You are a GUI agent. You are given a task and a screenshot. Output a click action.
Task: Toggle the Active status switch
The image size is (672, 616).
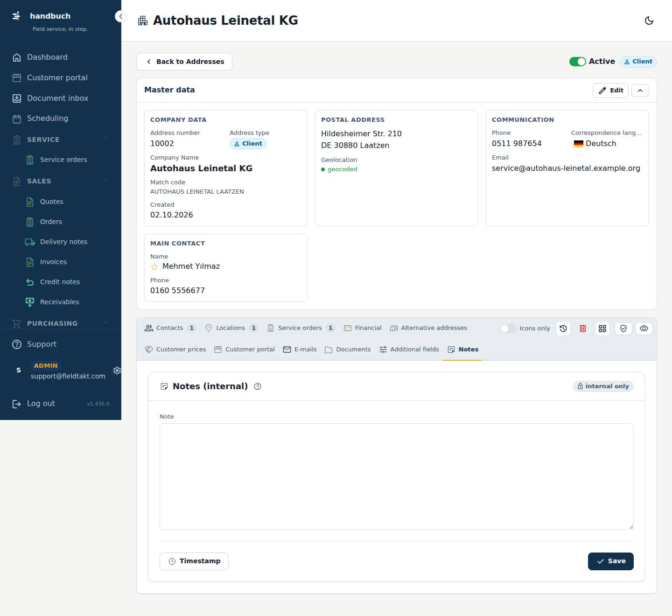pyautogui.click(x=577, y=62)
